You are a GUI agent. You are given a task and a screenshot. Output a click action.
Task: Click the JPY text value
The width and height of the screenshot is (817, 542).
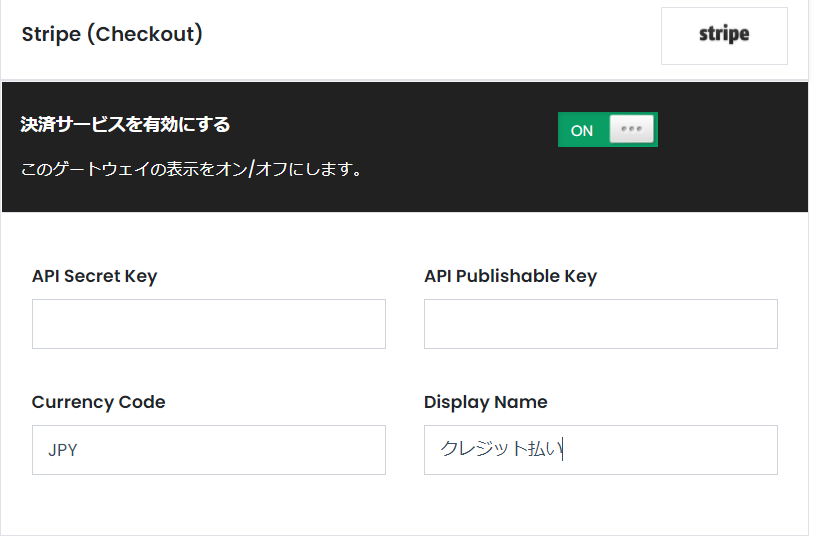[x=63, y=450]
